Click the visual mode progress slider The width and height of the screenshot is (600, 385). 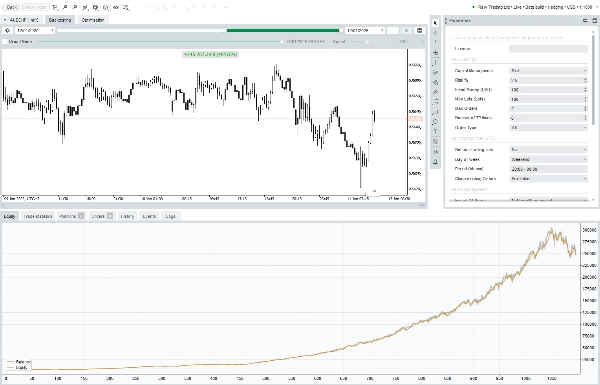tap(160, 41)
